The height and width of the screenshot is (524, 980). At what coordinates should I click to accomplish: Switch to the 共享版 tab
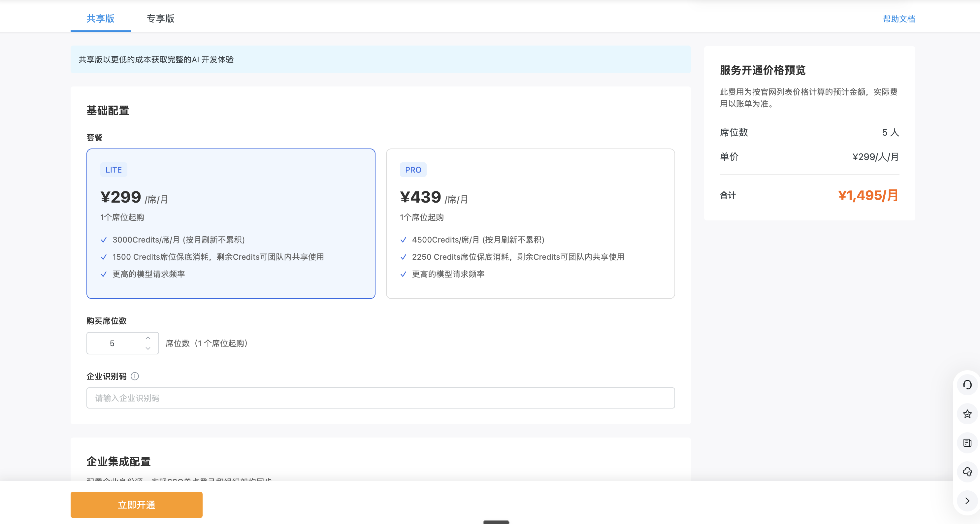click(100, 18)
